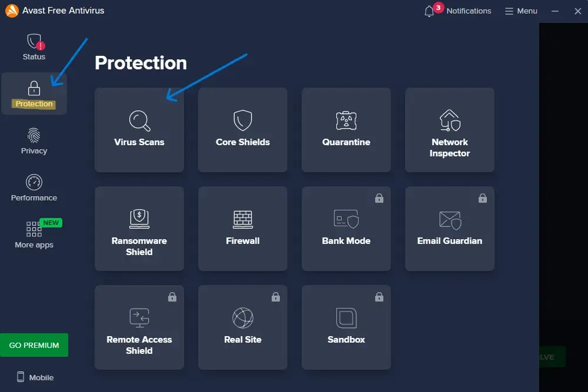Image resolution: width=588 pixels, height=392 pixels.
Task: Switch to the Privacy section
Action: tap(34, 141)
